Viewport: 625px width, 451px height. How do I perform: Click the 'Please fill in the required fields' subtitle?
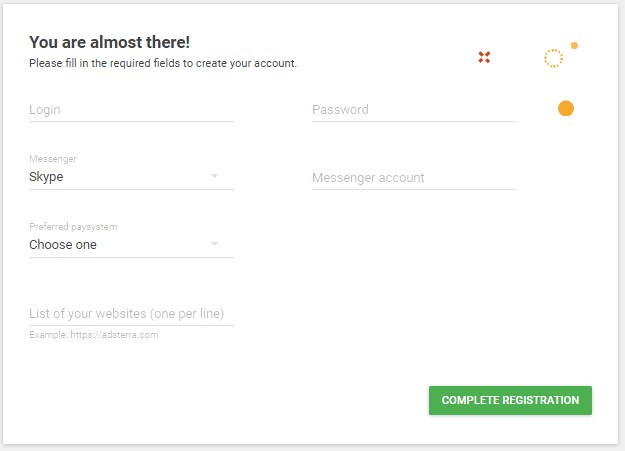(x=163, y=63)
